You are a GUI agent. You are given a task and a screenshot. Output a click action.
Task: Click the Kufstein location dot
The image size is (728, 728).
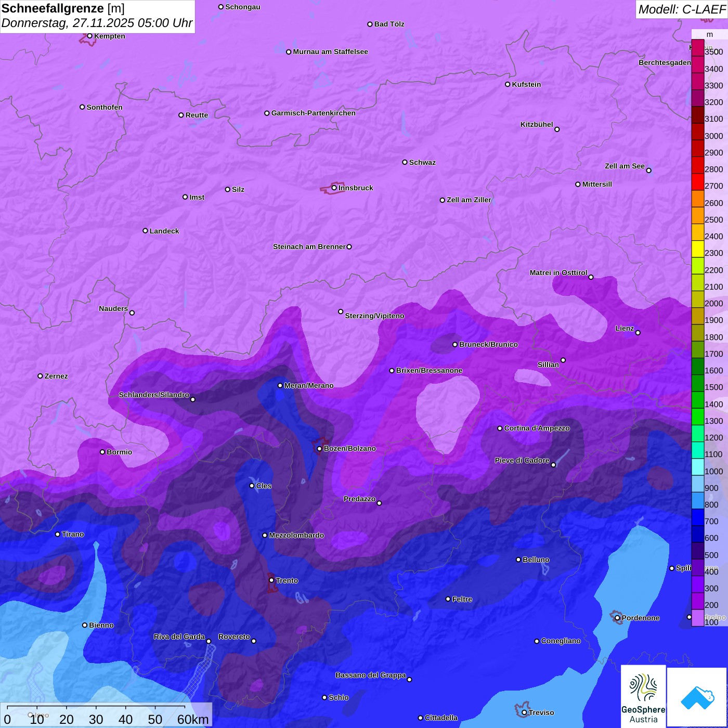click(x=508, y=84)
